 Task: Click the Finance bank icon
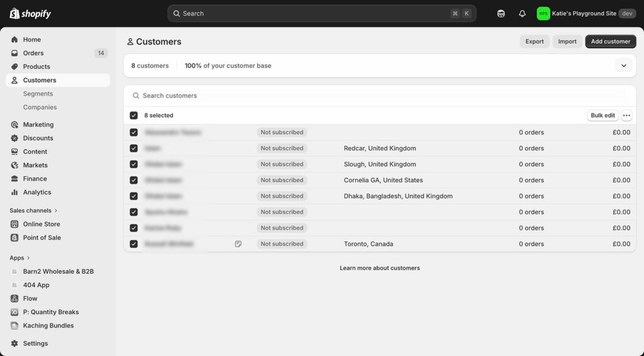(x=14, y=179)
